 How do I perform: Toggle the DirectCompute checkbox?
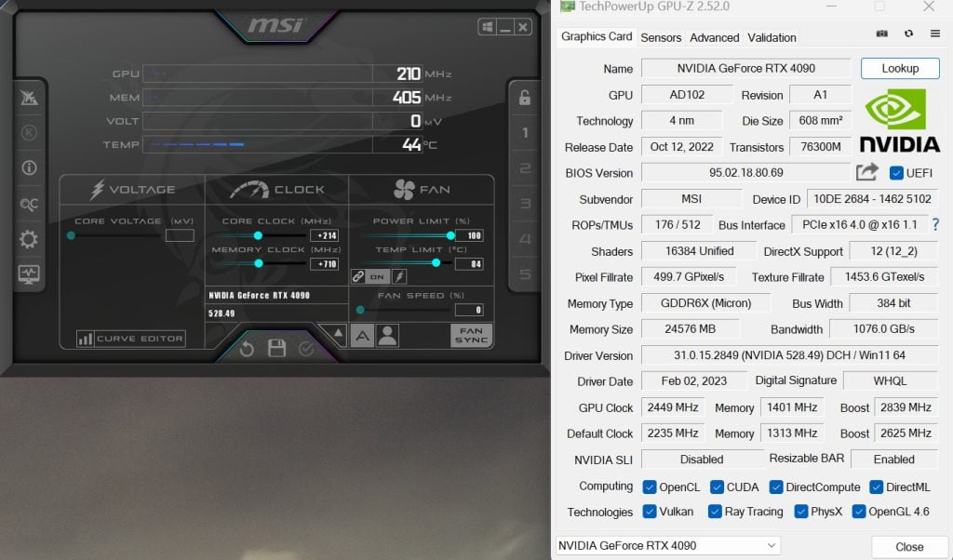(776, 487)
